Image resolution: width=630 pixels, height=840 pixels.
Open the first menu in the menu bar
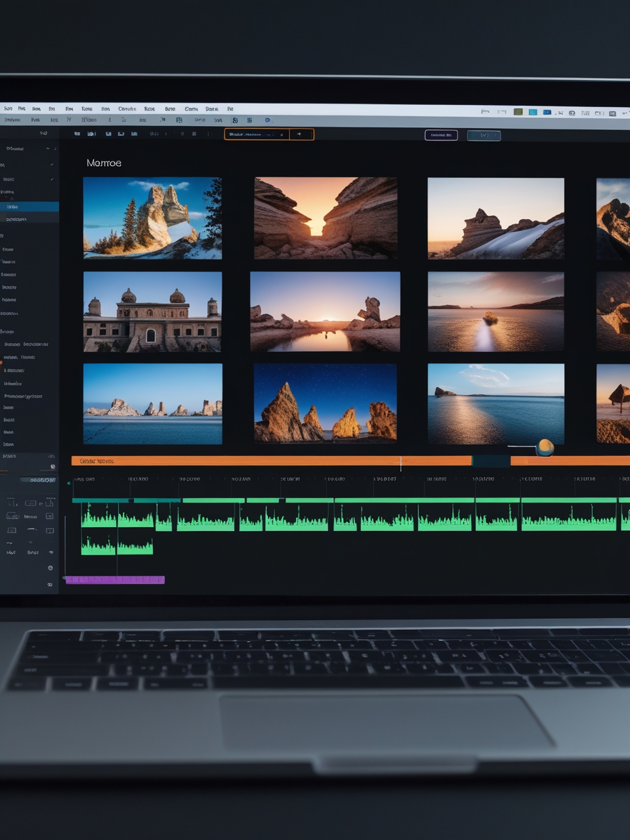click(x=8, y=108)
